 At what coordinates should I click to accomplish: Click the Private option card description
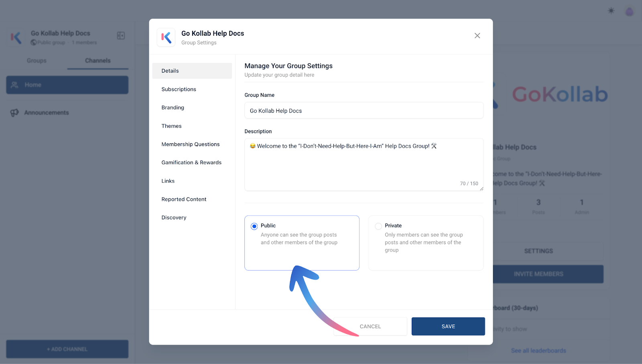(424, 242)
